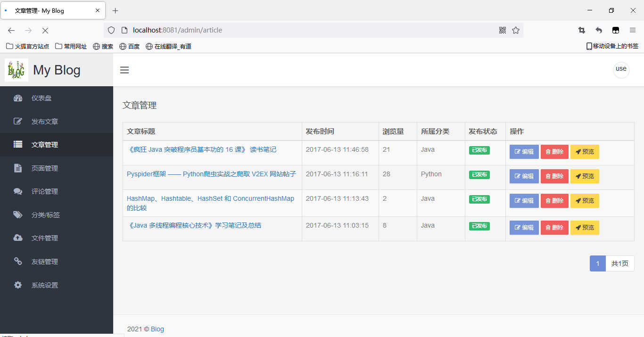
Task: Open 火狐官方站点 bookmarks folder
Action: pyautogui.click(x=27, y=46)
